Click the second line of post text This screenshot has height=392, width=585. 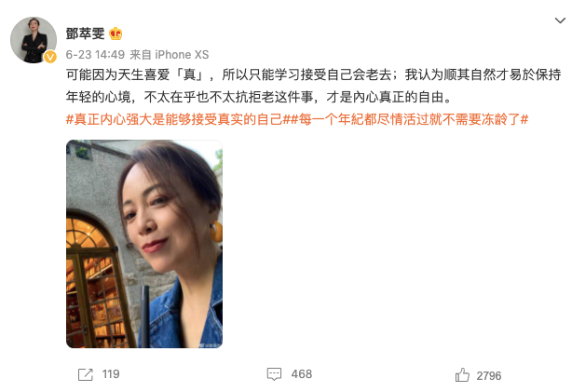coord(259,97)
